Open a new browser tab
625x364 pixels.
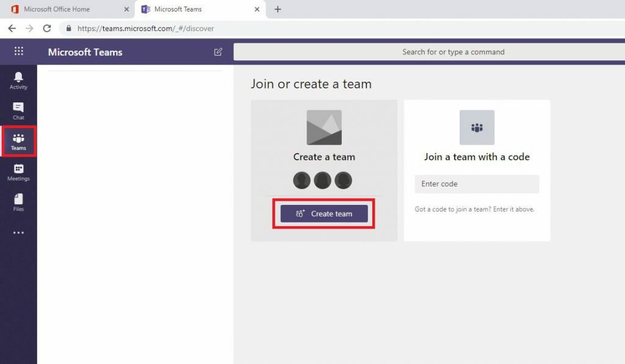(278, 9)
